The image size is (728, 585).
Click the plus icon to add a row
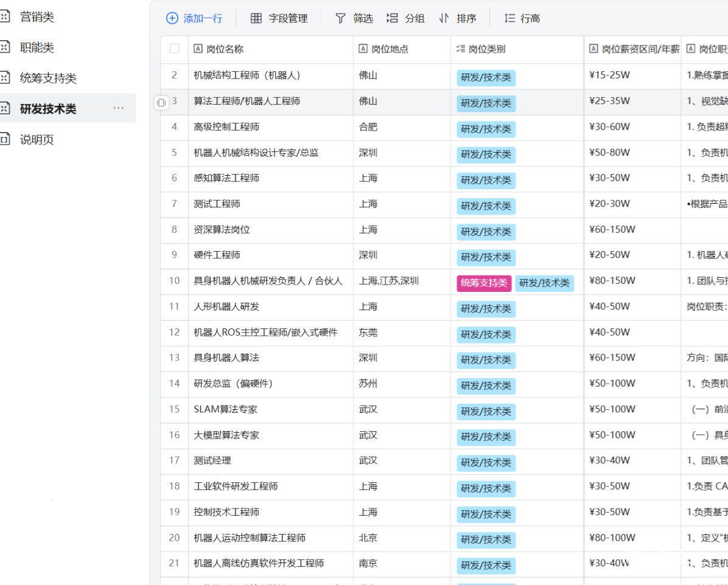pos(172,18)
